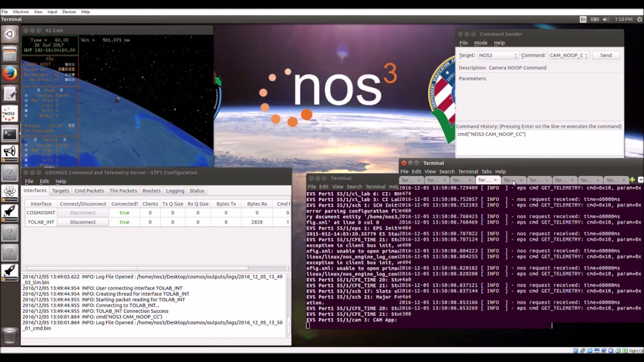
Task: Switch to COSMOS server Status tab
Action: [x=197, y=191]
